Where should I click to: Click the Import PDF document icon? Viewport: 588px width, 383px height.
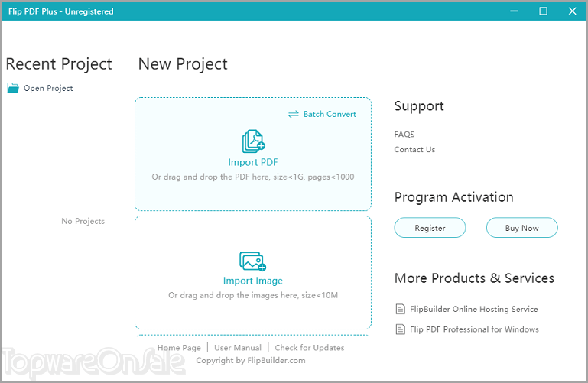254,141
